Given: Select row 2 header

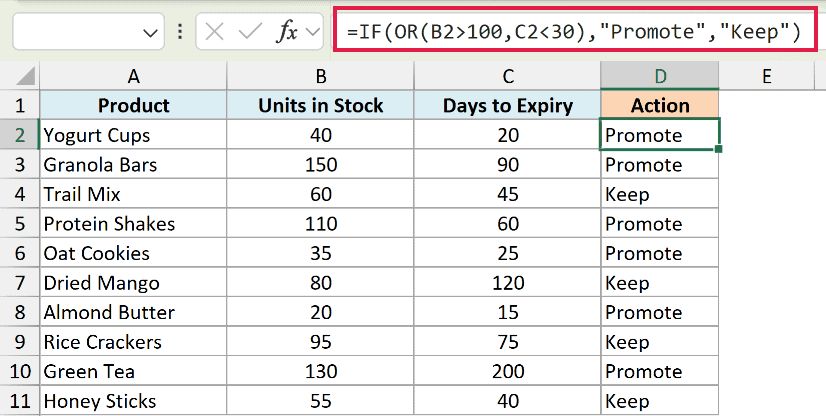Looking at the screenshot, I should 19,135.
